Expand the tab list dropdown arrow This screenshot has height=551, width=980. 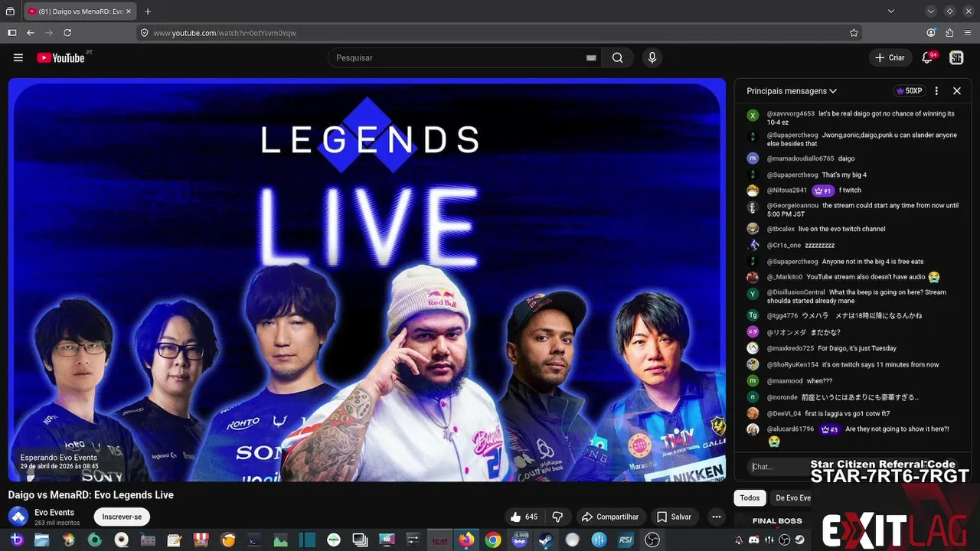(x=891, y=11)
